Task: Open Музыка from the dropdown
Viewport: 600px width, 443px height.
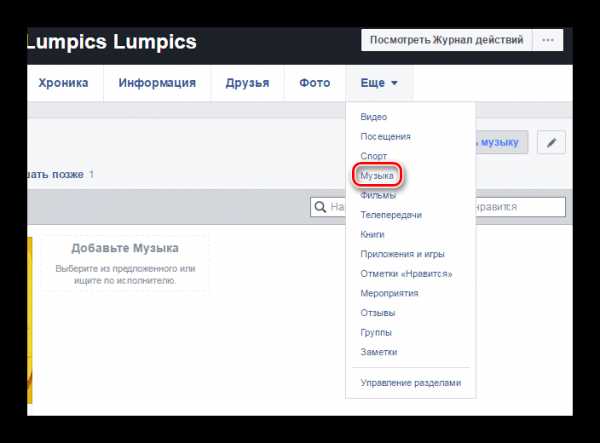Action: coord(377,176)
